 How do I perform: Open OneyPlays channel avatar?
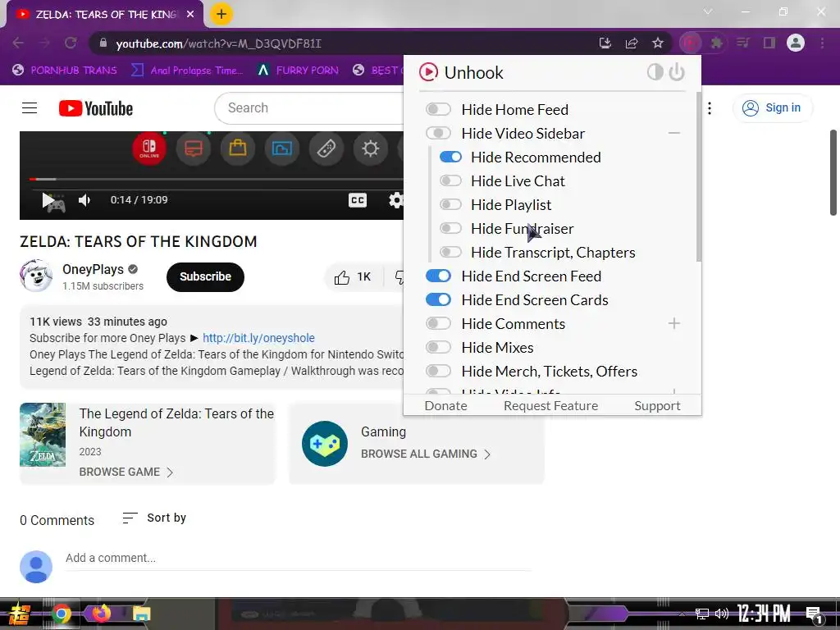pos(36,276)
